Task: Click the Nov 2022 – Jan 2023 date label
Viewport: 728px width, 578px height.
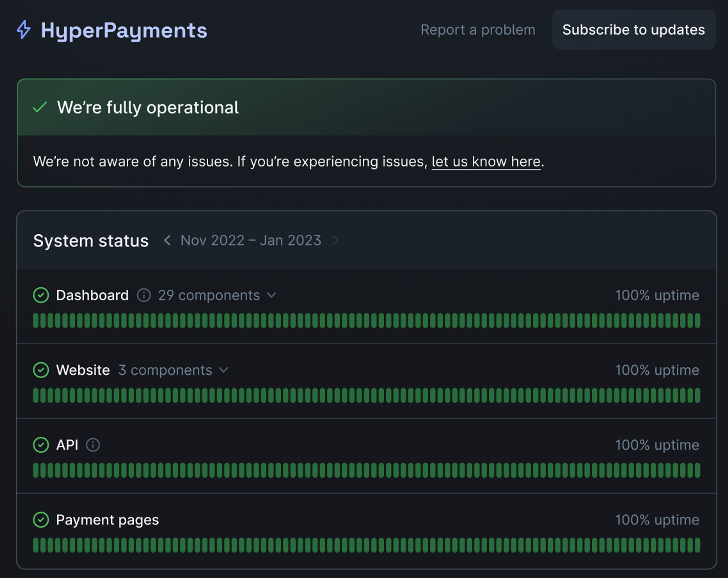Action: [x=250, y=241]
